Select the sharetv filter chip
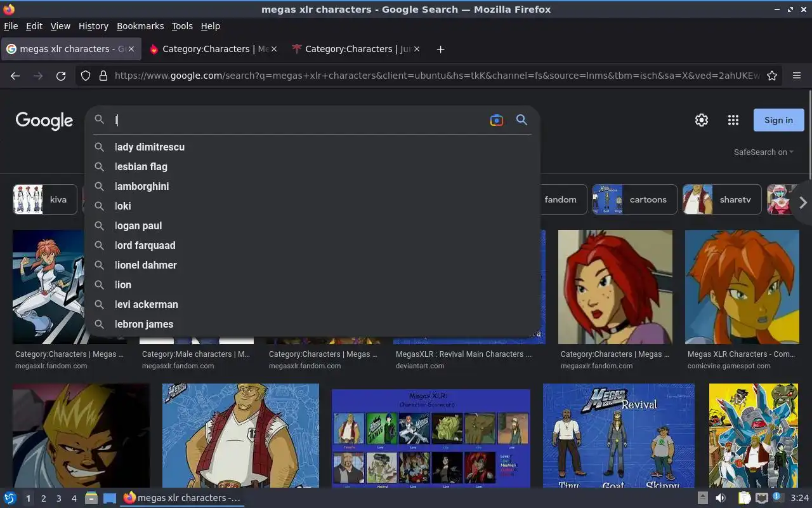 pyautogui.click(x=721, y=199)
